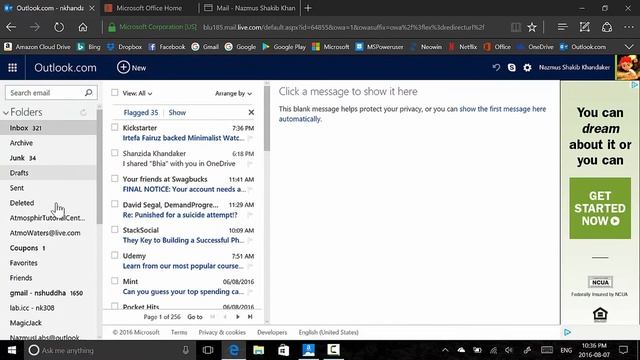Dismiss the Flagged bar with X
The width and height of the screenshot is (640, 360).
point(251,112)
